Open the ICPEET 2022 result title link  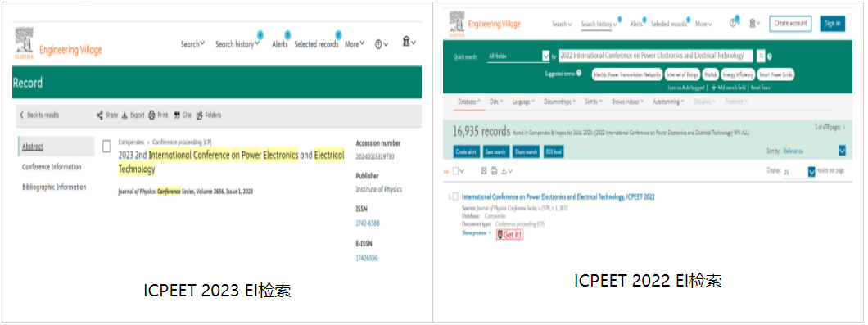pos(558,196)
